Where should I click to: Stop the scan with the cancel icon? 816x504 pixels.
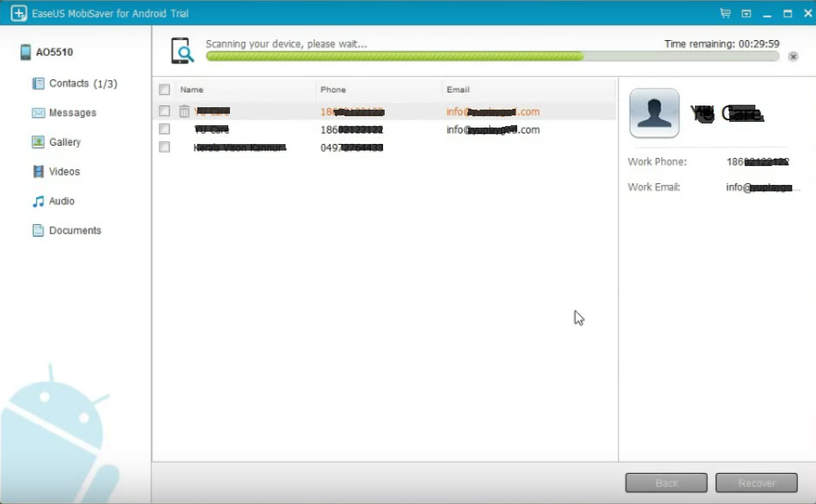click(x=793, y=56)
